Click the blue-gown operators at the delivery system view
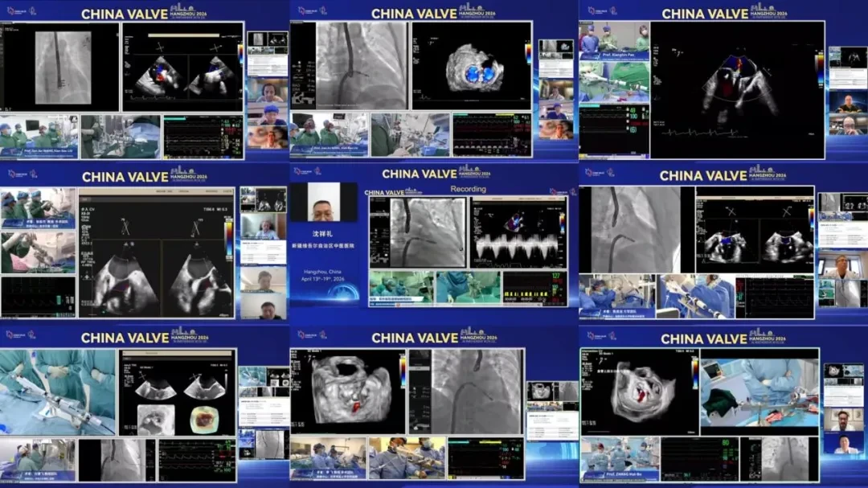The height and width of the screenshot is (488, 868). [x=698, y=296]
